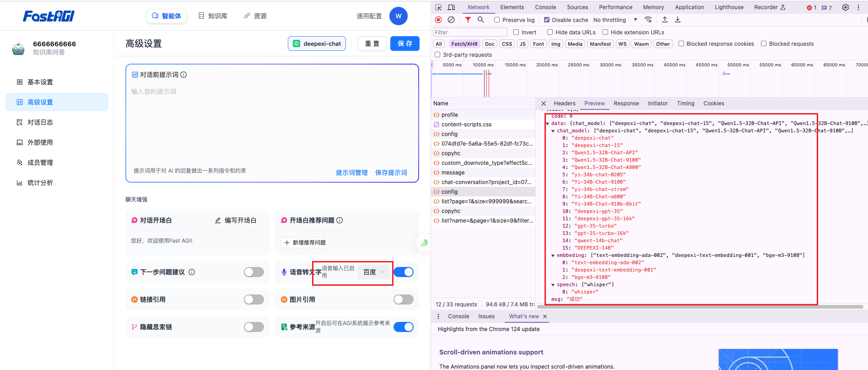868x370 pixels.
Task: Click the import HAR upload icon
Action: (665, 20)
